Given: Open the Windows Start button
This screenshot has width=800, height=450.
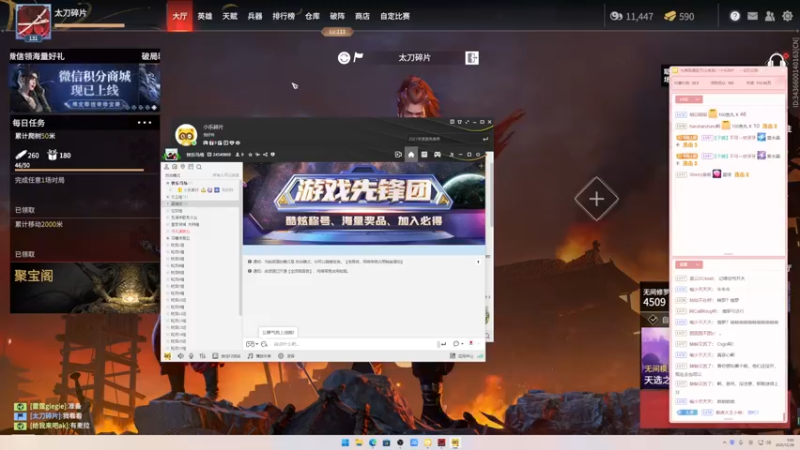Looking at the screenshot, I should (x=345, y=442).
